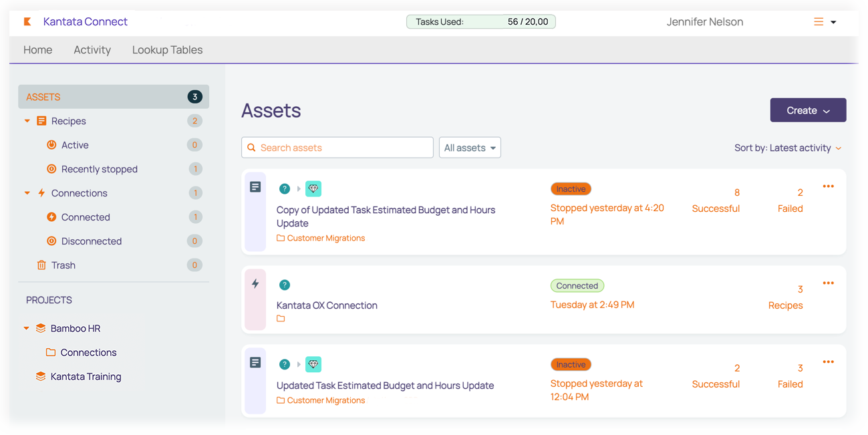Select Recently stopped in the sidebar

point(99,169)
